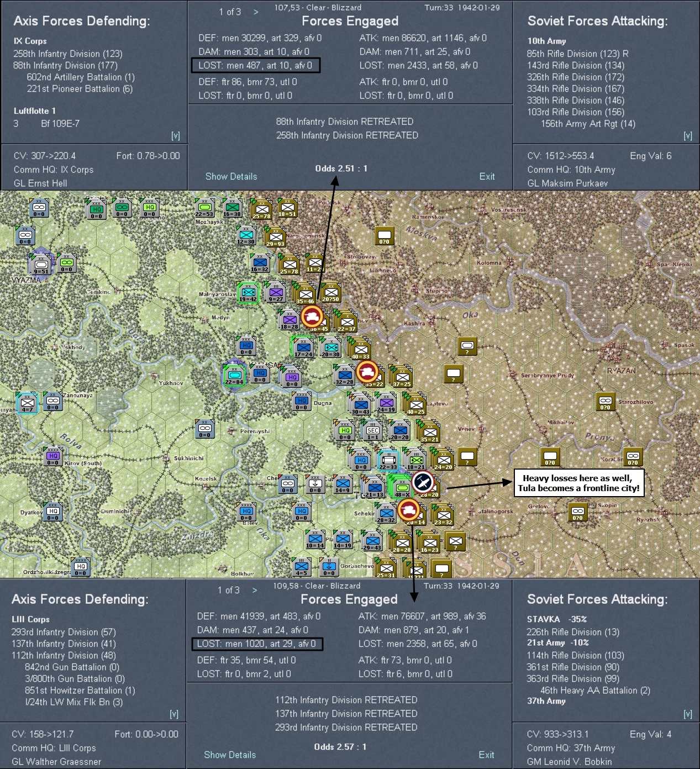Click 293rd Infantry Division (57) entry
The width and height of the screenshot is (700, 769).
click(64, 632)
